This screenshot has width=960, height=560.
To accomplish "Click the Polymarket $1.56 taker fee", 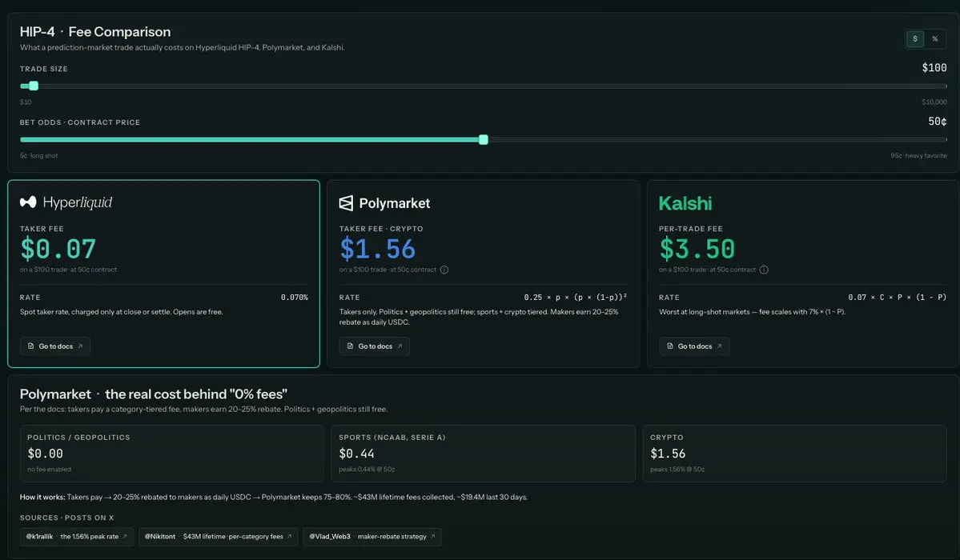I will tap(378, 249).
